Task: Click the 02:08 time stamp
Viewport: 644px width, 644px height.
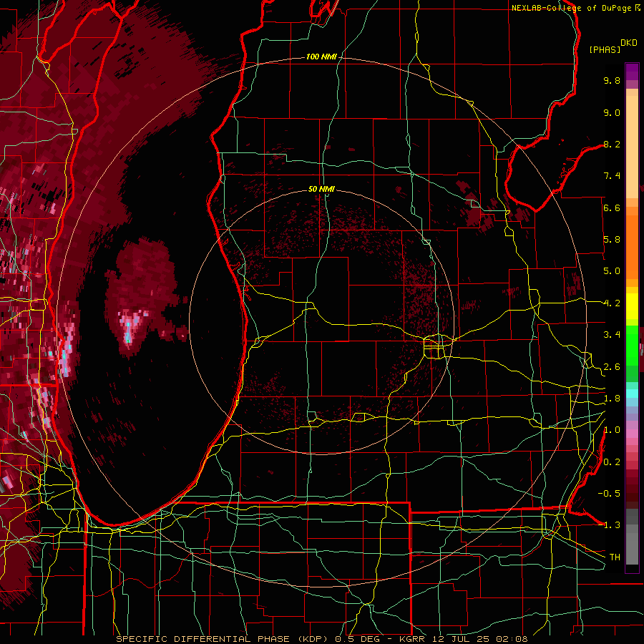Action: pos(512,639)
